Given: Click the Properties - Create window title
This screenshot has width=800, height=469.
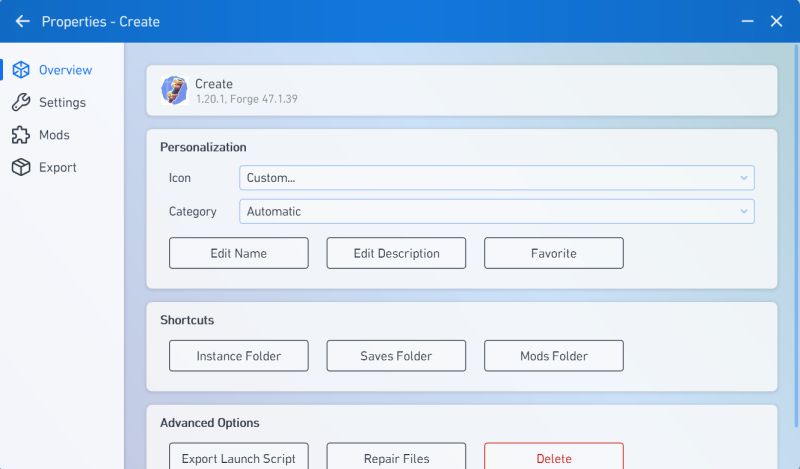Looking at the screenshot, I should click(101, 21).
